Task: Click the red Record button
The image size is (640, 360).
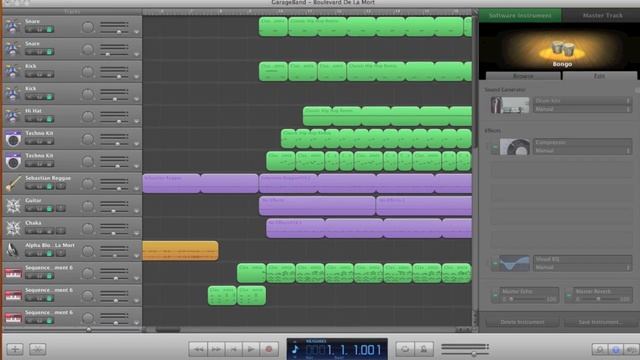Action: [x=269, y=349]
